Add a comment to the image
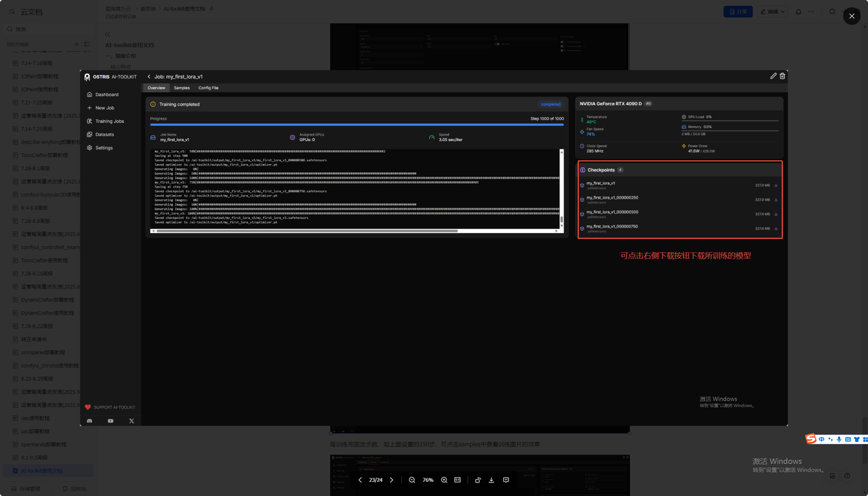The image size is (868, 496). click(x=506, y=480)
